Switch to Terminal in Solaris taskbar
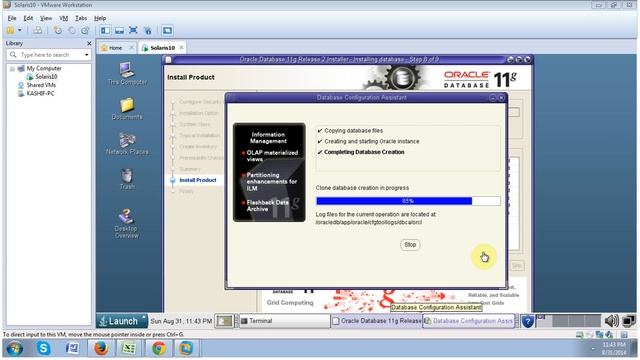 (x=284, y=321)
